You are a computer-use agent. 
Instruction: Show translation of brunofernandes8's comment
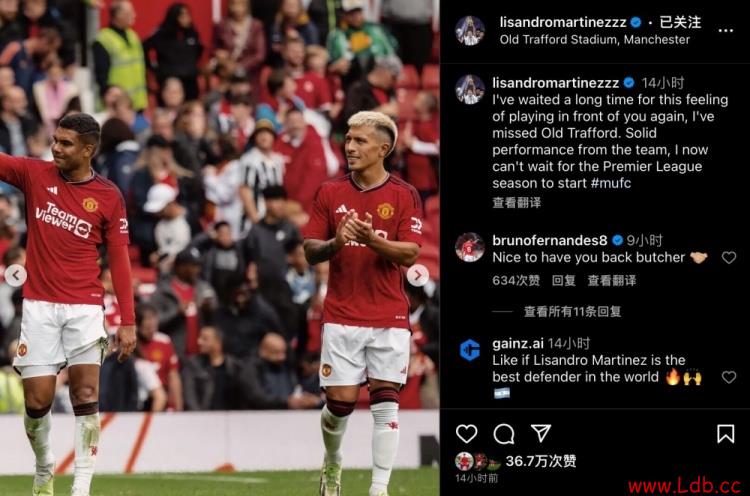point(612,280)
